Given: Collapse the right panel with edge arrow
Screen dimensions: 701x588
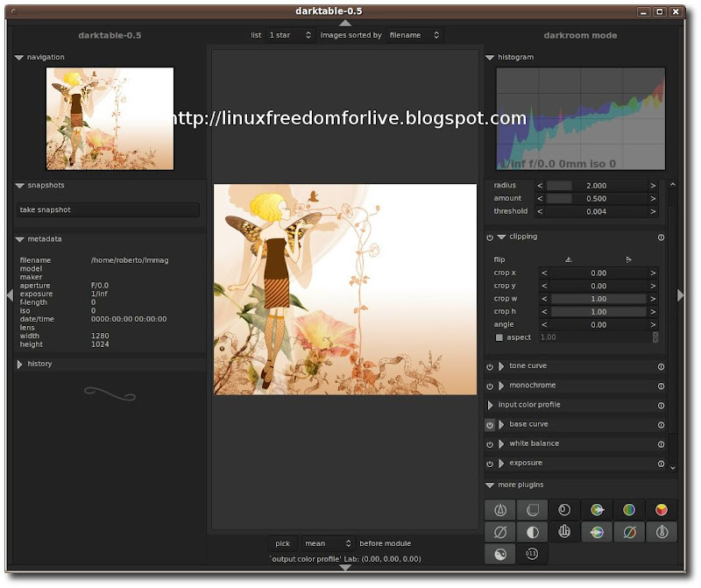Looking at the screenshot, I should (681, 295).
